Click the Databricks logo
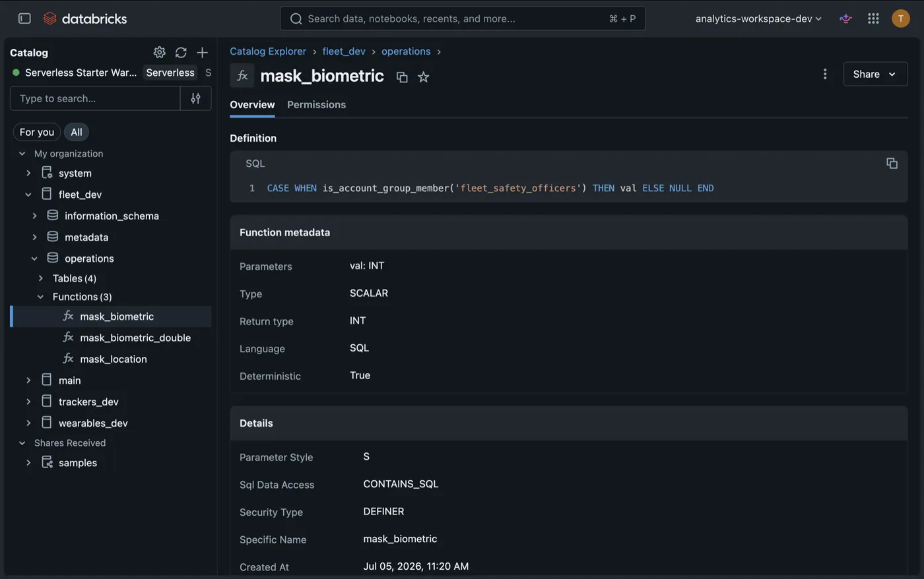 (85, 18)
